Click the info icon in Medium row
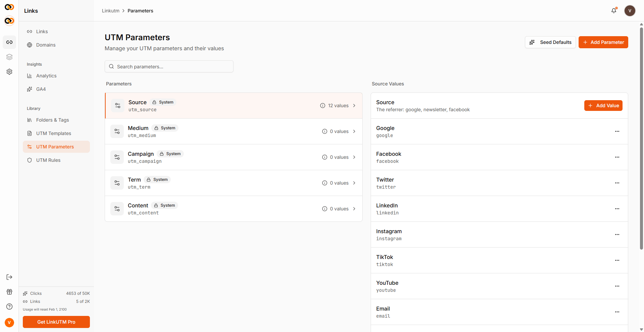Screen dimensions: 644x332 pyautogui.click(x=325, y=131)
